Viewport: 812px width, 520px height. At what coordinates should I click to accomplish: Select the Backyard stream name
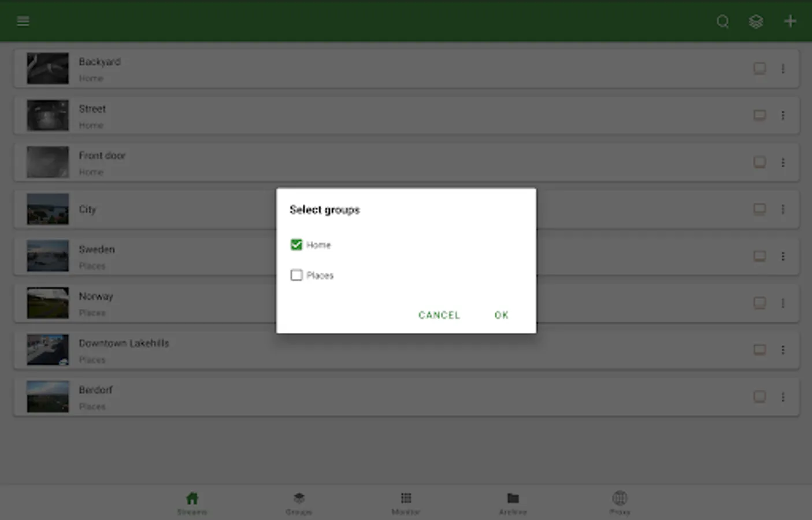(99, 62)
